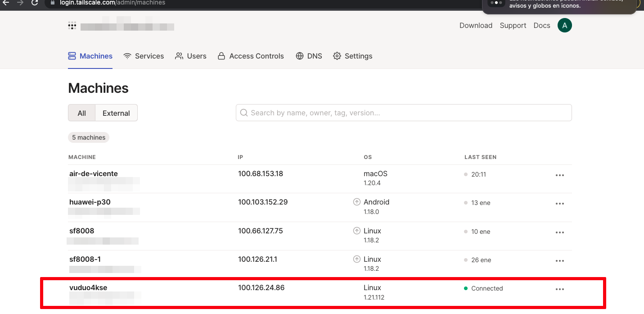
Task: Go to the Services tab
Action: pyautogui.click(x=144, y=56)
